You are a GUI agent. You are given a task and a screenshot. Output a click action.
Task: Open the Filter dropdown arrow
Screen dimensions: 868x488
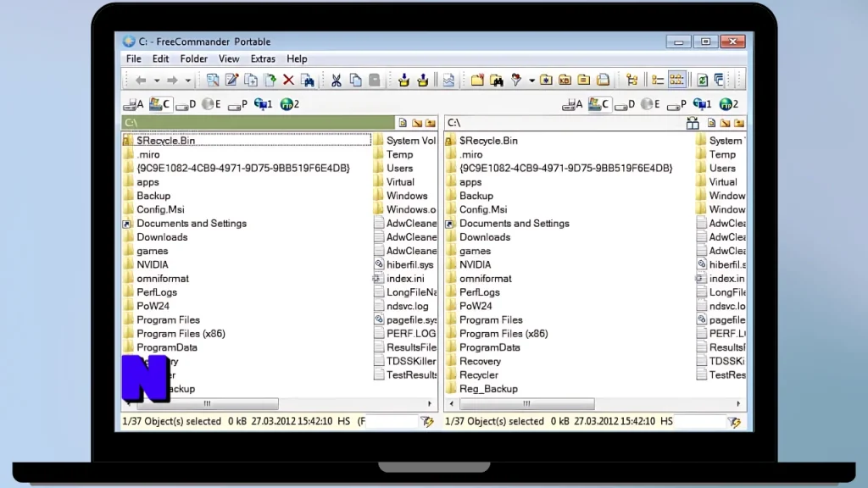tap(531, 80)
